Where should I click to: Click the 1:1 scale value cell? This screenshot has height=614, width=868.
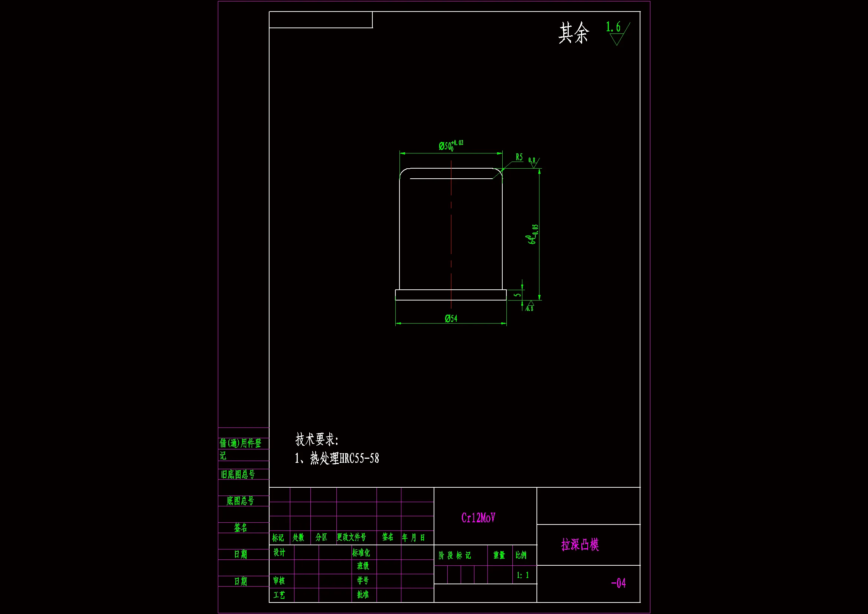[523, 575]
